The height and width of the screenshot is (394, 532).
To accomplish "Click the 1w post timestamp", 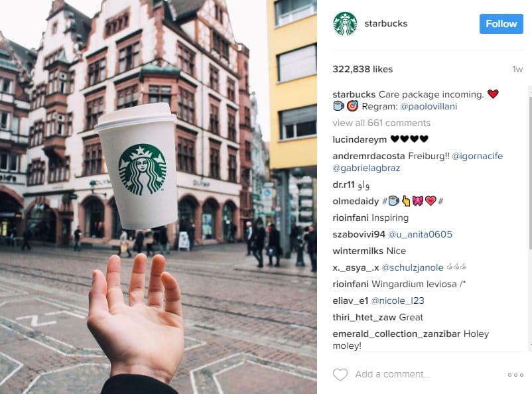I will (x=517, y=70).
